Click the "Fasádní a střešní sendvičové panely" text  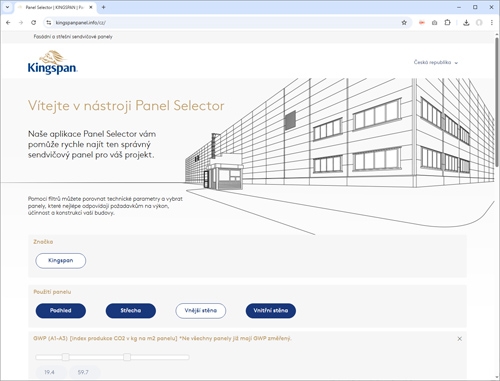73,37
